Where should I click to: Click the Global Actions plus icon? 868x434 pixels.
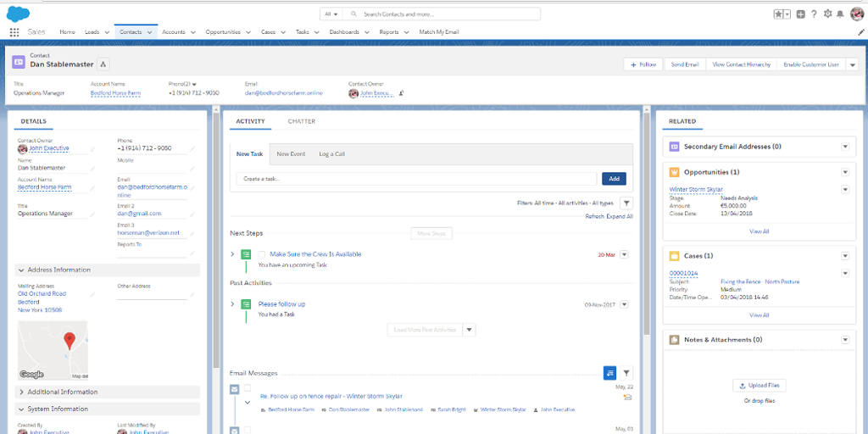pos(801,14)
